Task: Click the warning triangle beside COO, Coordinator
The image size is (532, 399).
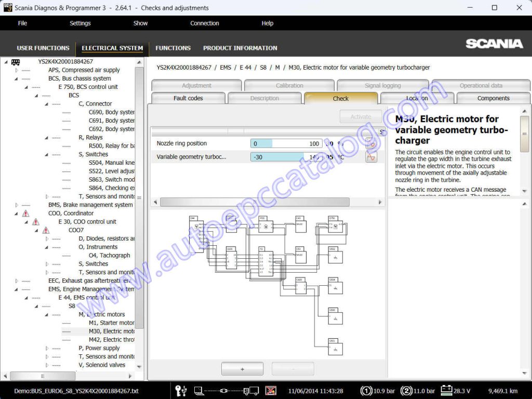Action: 25,213
